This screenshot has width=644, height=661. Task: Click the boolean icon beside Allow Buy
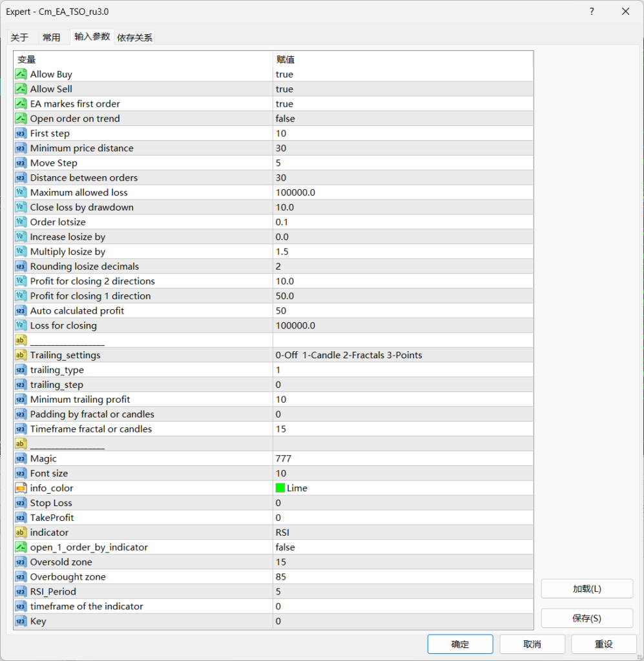tap(21, 74)
